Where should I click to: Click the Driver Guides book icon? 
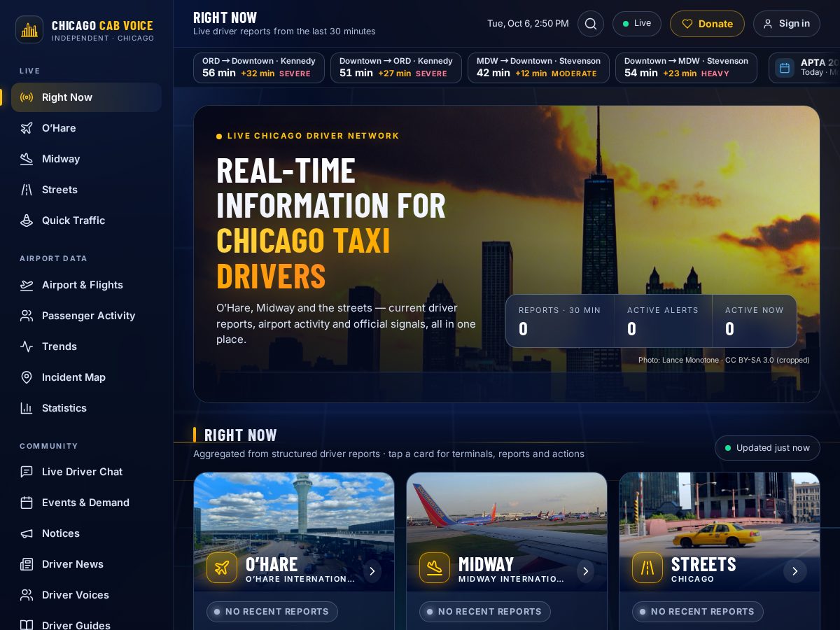[x=27, y=625]
